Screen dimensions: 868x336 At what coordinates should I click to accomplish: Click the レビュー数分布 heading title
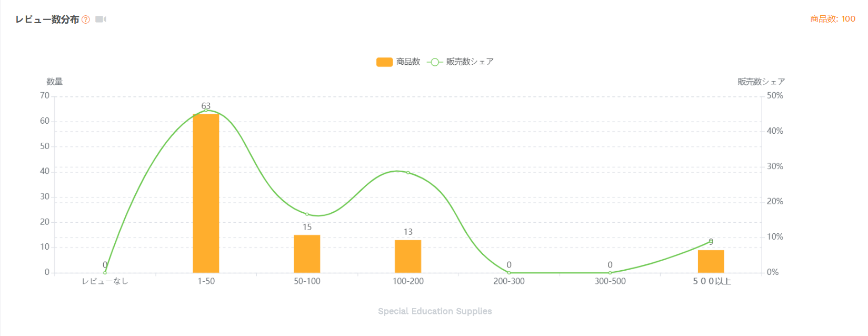pos(47,19)
